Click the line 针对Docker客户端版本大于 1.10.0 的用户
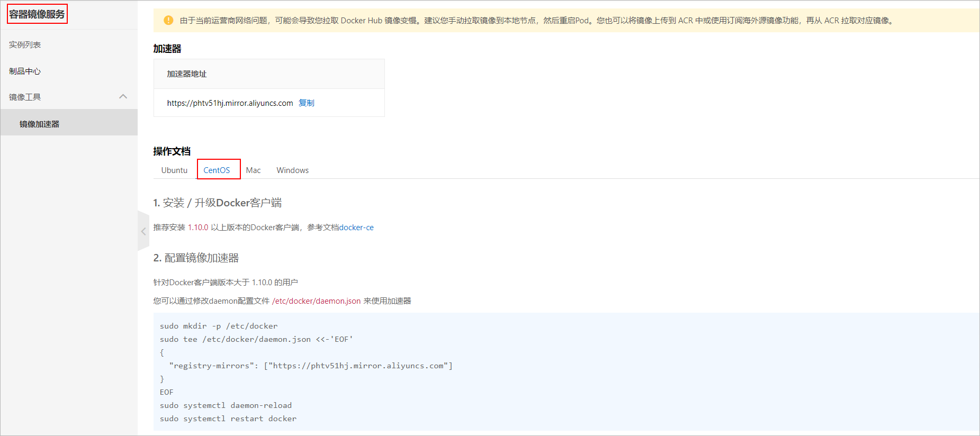The image size is (980, 436). tap(226, 283)
